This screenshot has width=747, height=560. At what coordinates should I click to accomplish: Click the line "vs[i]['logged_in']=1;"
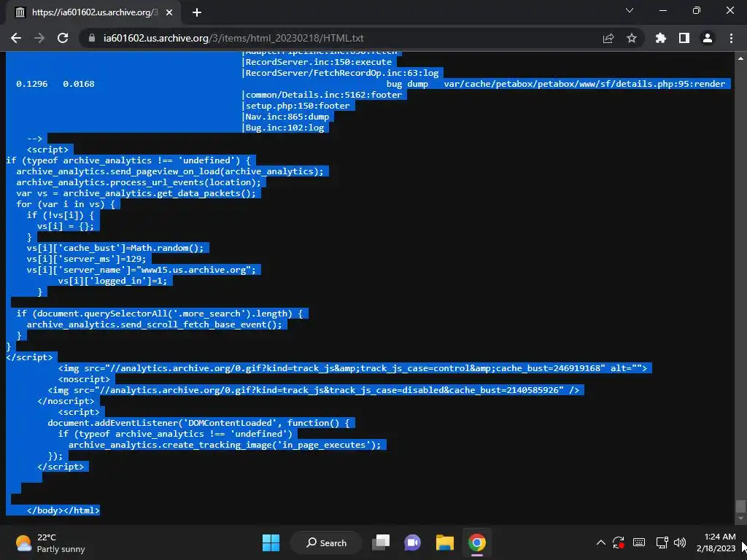pyautogui.click(x=112, y=281)
